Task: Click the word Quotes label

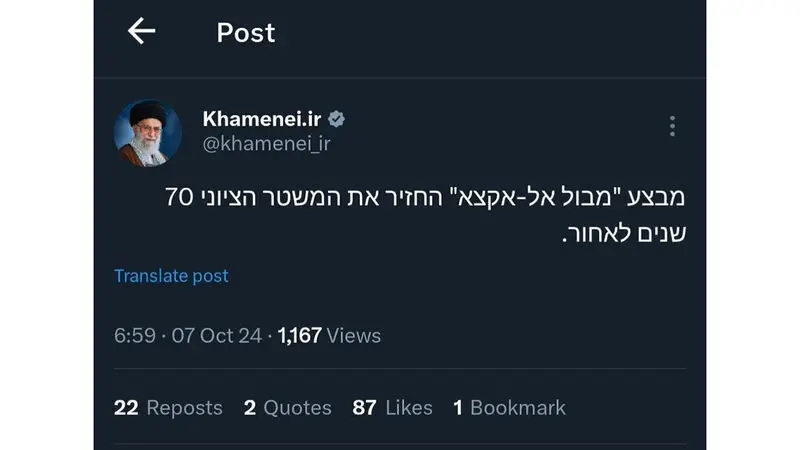Action: click(x=297, y=408)
